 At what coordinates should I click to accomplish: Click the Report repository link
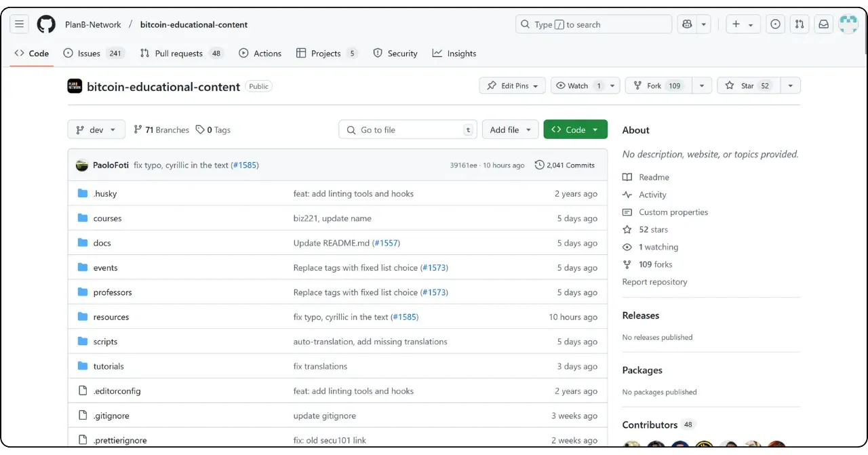654,282
